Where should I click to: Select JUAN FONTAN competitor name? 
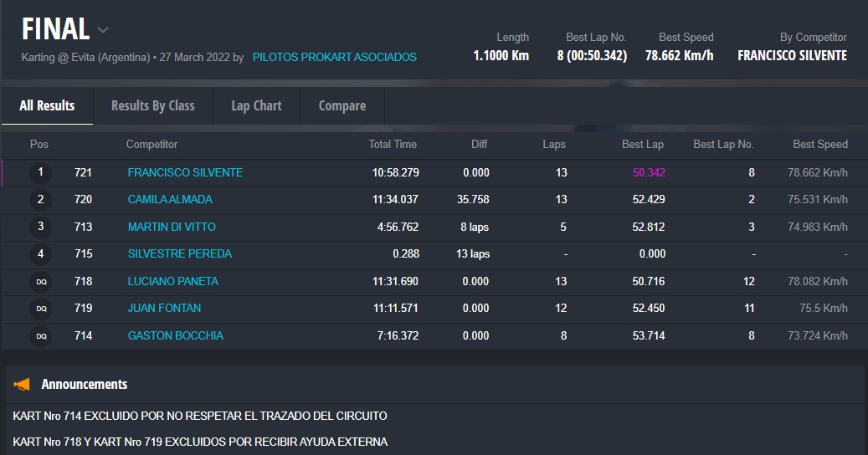pos(164,308)
